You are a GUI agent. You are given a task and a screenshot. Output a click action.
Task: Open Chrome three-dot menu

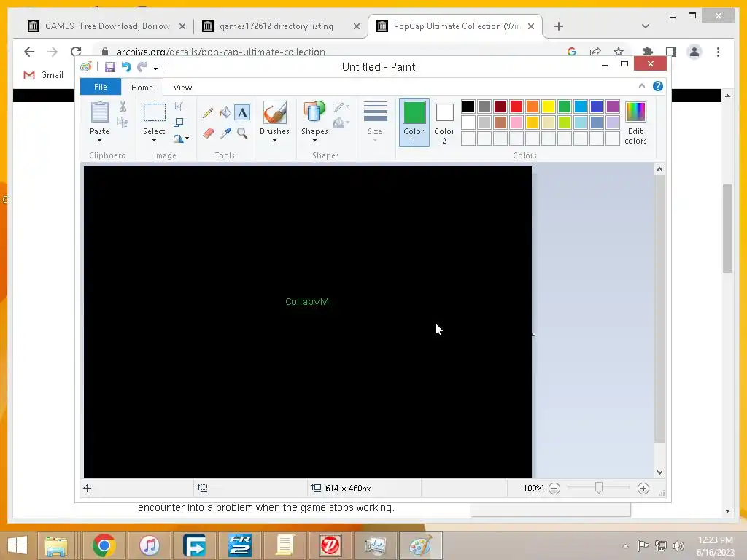click(718, 52)
